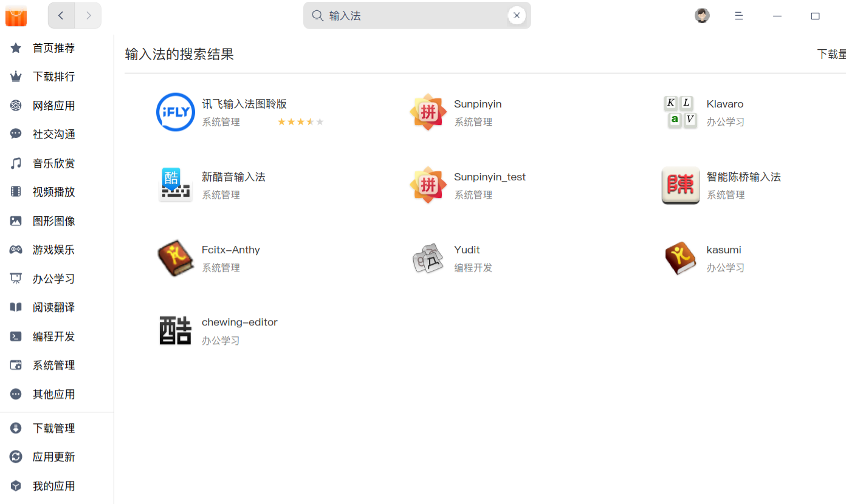The width and height of the screenshot is (846, 504).
Task: Click the star icon for 首页推荐
Action: click(16, 48)
